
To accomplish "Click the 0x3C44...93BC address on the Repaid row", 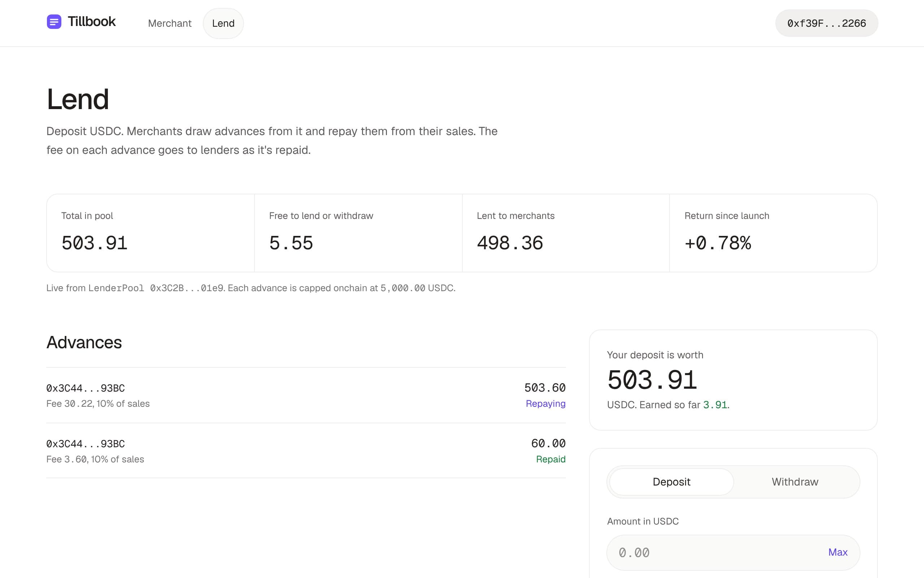I will click(86, 444).
